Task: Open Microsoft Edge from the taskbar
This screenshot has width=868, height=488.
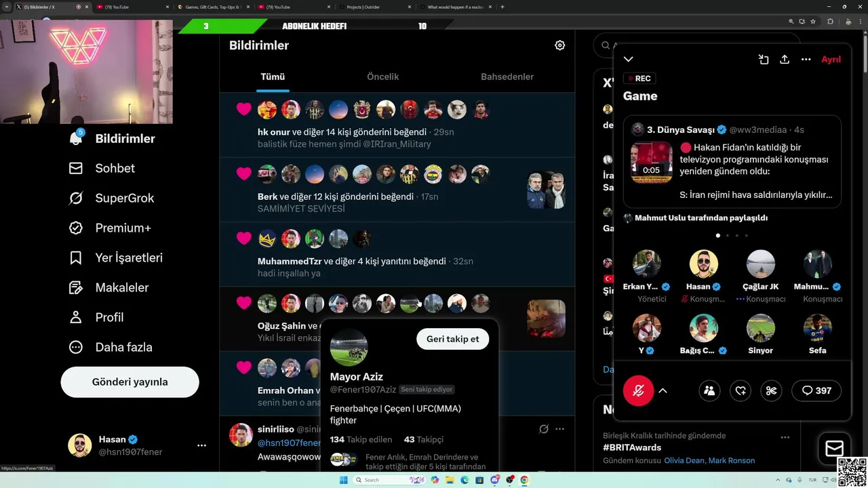Action: tap(465, 480)
